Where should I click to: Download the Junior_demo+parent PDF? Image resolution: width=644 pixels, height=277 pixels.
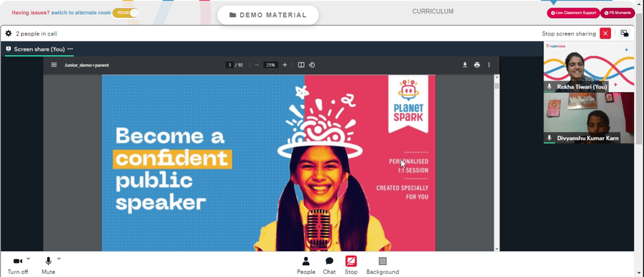pos(465,65)
